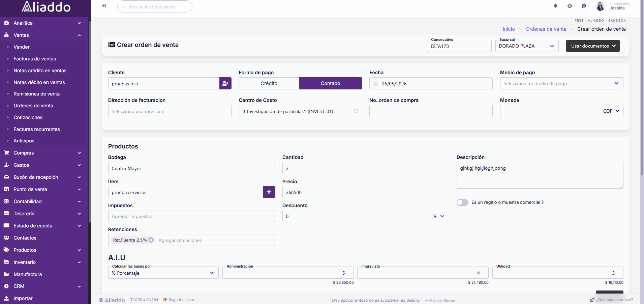Click the Agregar impuestos field
Viewport: 644px width, 304px height.
point(191,216)
